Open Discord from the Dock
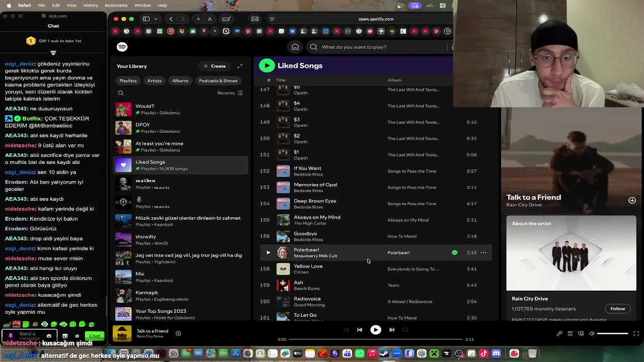 (497, 354)
